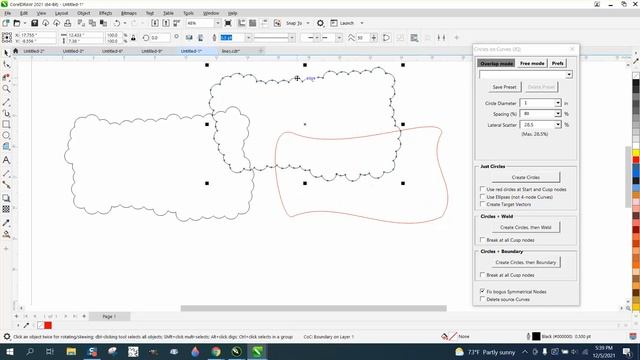
Task: Open the Circle Diameter dropdown
Action: (558, 103)
